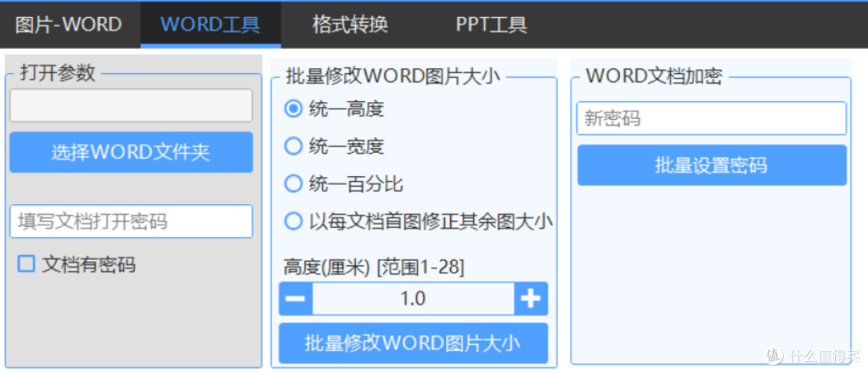The image size is (868, 374).
Task: Enable the 文档有密码 checkbox
Action: tap(26, 264)
